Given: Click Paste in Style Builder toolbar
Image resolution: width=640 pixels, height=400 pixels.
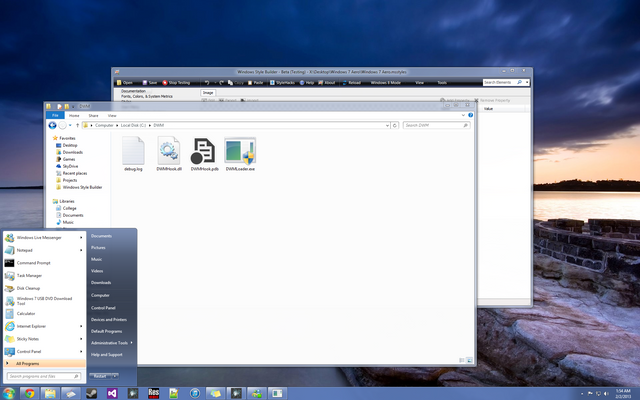Looking at the screenshot, I should click(256, 82).
